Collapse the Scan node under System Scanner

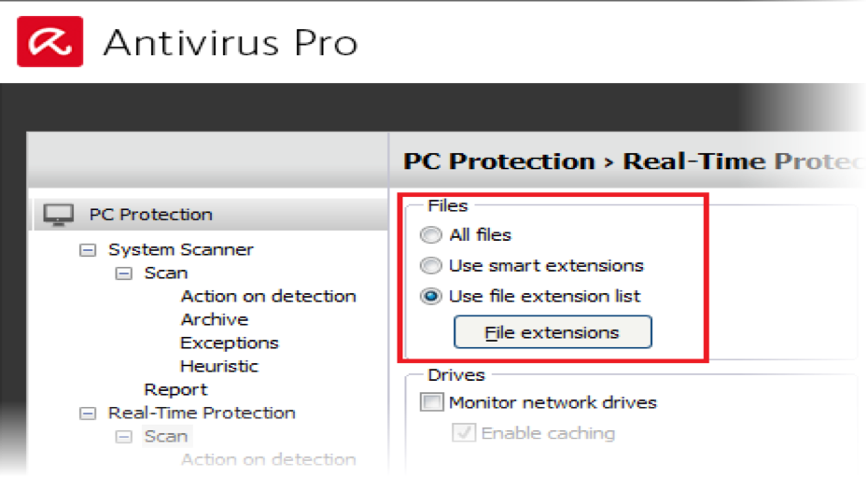pos(123,274)
